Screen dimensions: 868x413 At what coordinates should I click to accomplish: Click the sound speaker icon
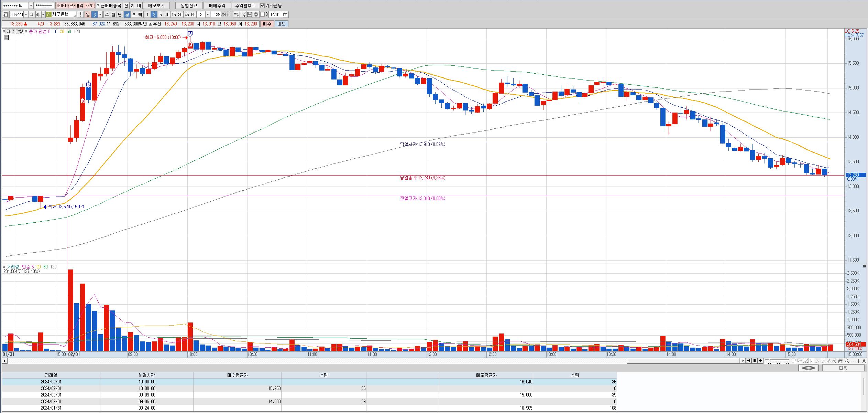pyautogui.click(x=38, y=14)
